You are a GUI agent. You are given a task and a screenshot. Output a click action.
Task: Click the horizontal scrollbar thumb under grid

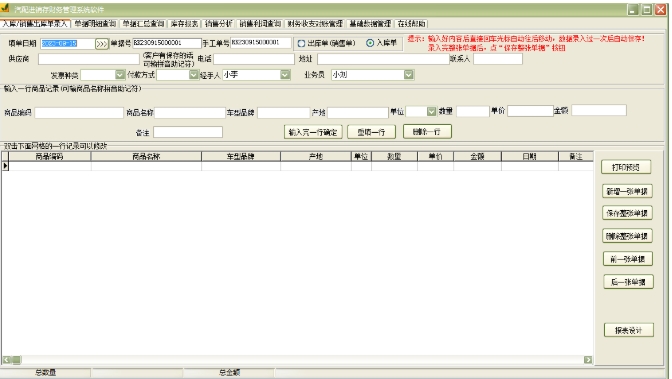pyautogui.click(x=16, y=360)
